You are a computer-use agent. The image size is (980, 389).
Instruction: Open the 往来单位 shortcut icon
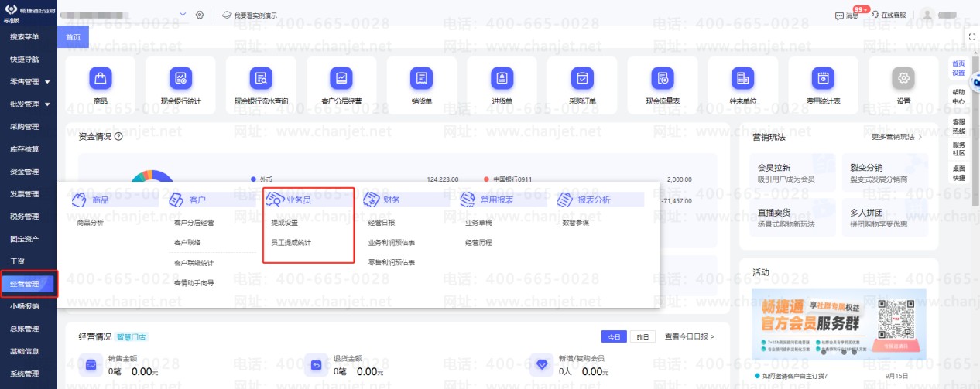(x=742, y=78)
